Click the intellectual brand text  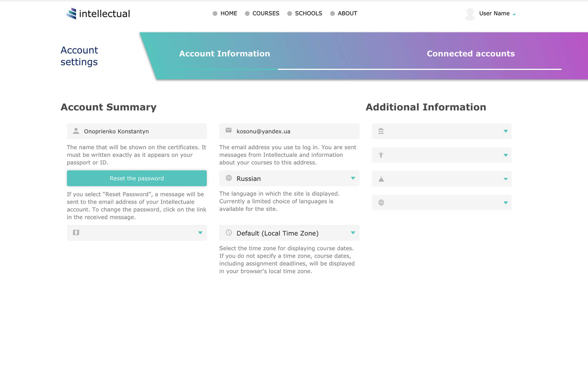pyautogui.click(x=104, y=14)
